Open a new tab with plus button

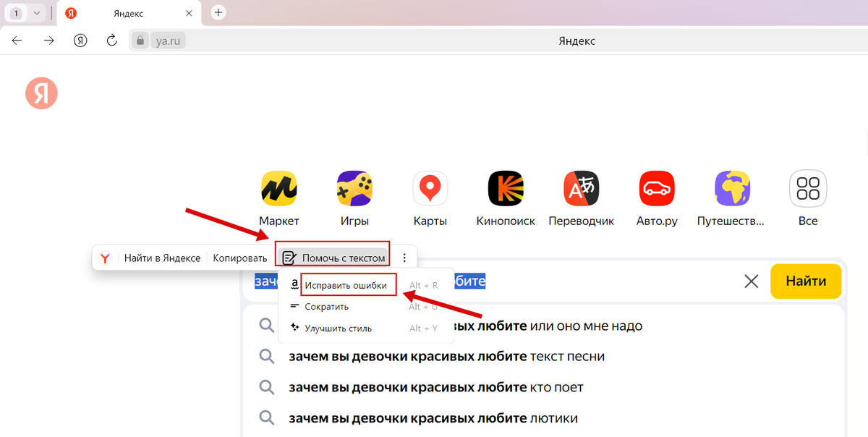[218, 12]
